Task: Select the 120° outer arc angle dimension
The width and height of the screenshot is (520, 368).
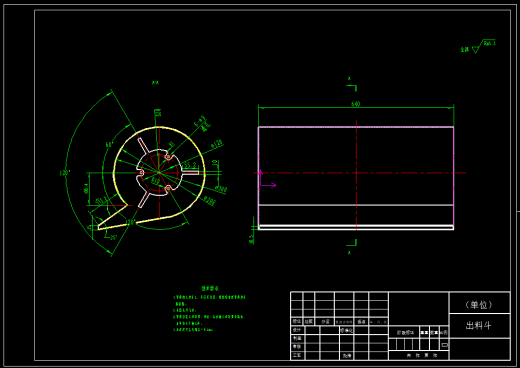Action: point(64,173)
